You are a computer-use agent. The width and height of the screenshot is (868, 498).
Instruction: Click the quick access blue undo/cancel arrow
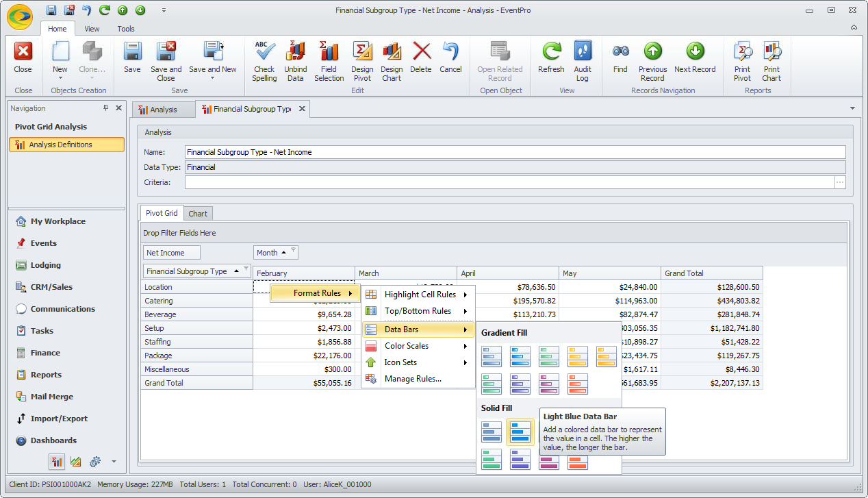coord(87,10)
